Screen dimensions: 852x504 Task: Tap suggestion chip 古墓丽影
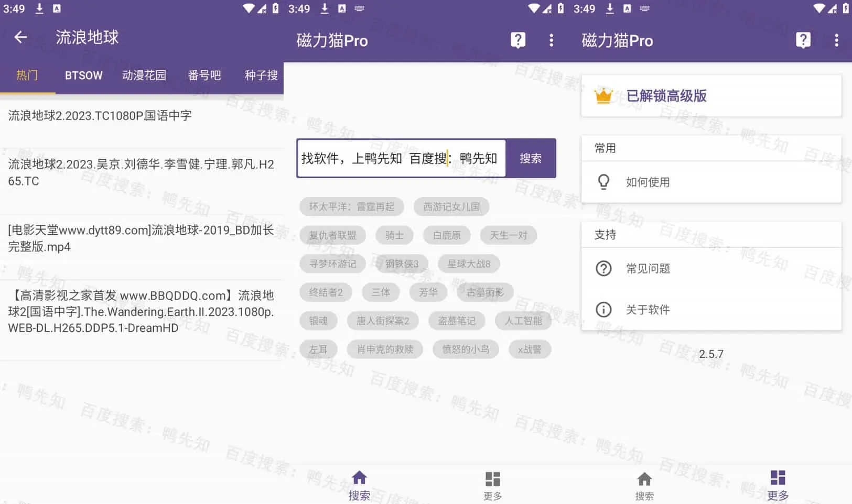[x=485, y=292]
